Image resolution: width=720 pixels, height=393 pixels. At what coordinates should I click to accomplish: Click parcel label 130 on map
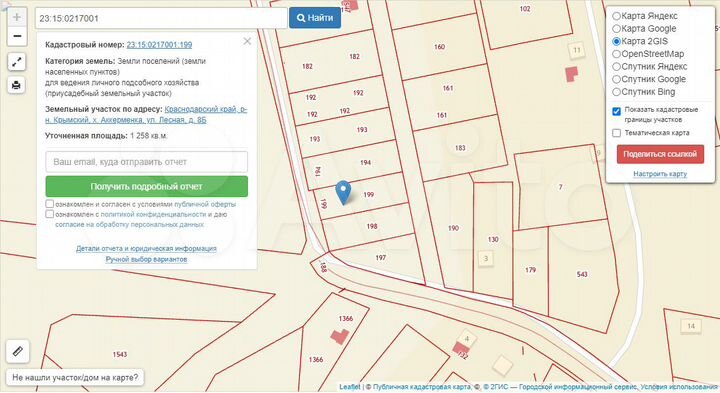click(493, 239)
